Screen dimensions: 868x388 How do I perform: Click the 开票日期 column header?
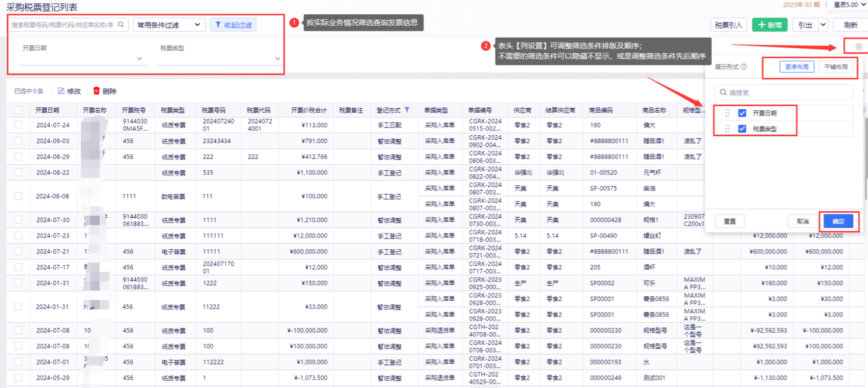coord(47,110)
